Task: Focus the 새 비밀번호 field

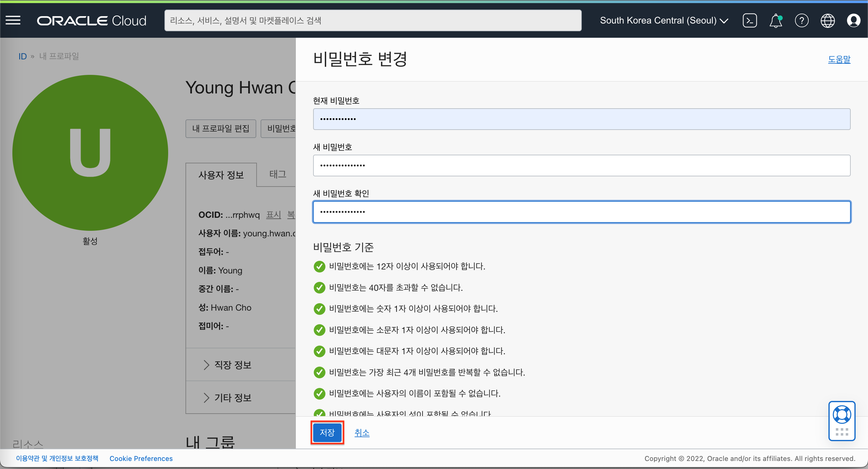Action: pos(581,166)
